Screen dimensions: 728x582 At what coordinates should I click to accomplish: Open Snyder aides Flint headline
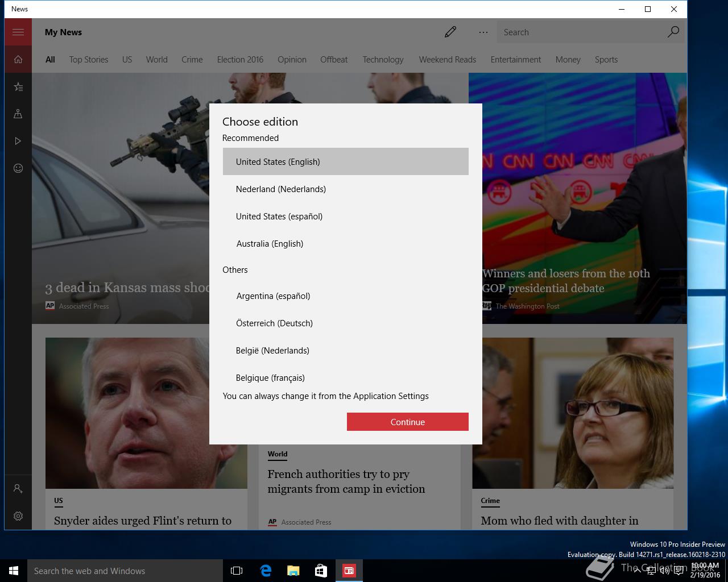coord(143,521)
